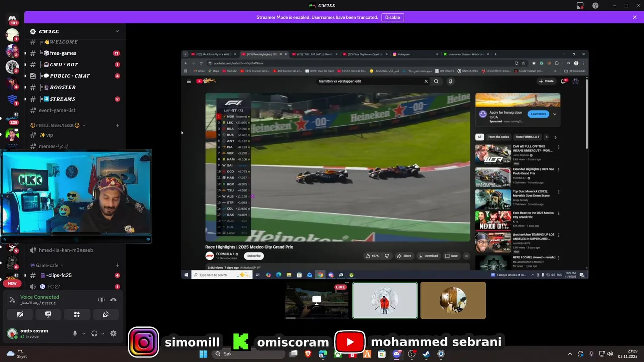Screen dimensions: 644x362
Task: Expand the CHILL server header menu
Action: (117, 31)
